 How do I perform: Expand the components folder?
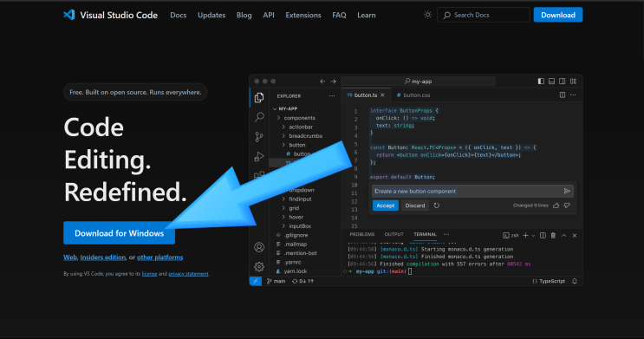[279, 118]
